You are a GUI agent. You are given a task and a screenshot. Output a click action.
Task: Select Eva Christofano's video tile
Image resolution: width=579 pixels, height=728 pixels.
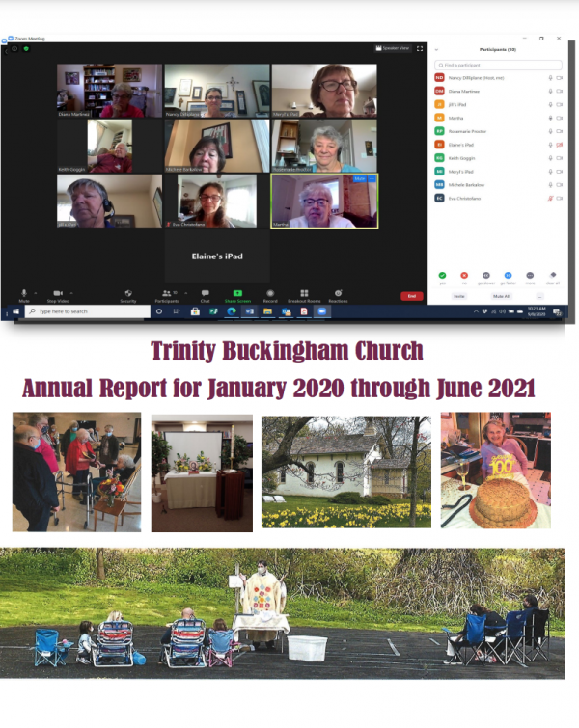tap(217, 201)
